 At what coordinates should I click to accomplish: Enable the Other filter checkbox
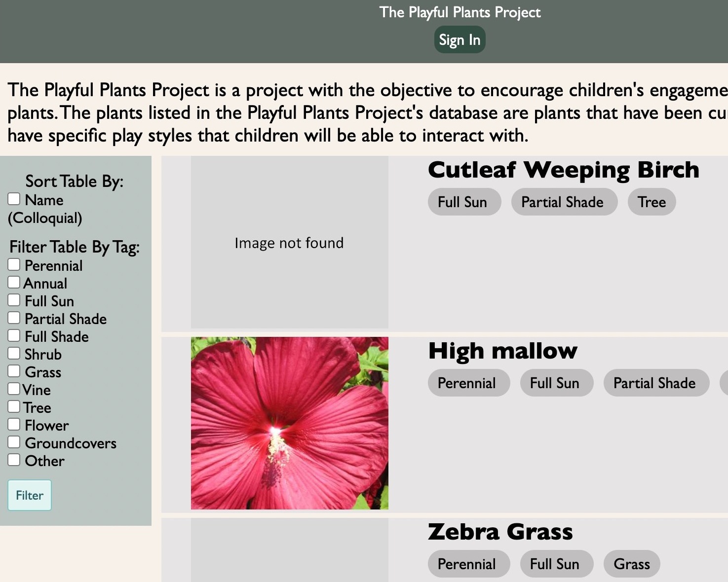[x=14, y=460]
